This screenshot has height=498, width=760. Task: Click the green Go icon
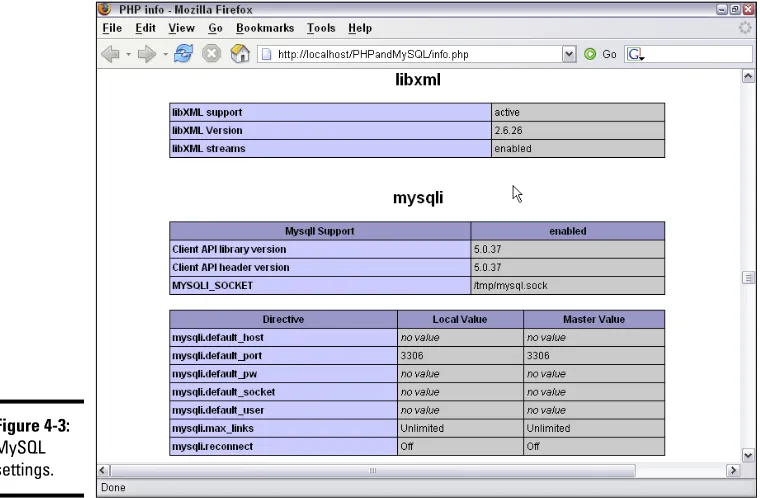click(x=590, y=54)
